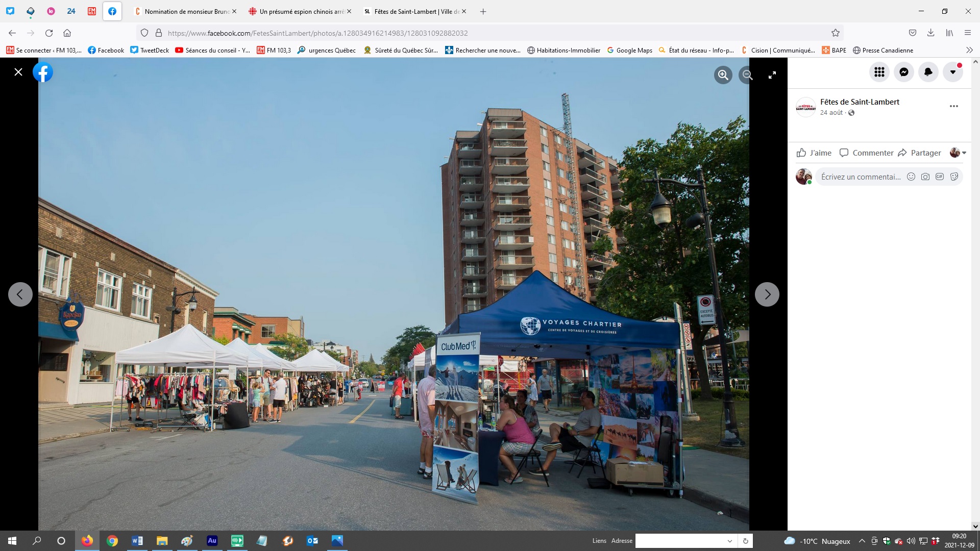Zoom in on the photo

(x=723, y=75)
